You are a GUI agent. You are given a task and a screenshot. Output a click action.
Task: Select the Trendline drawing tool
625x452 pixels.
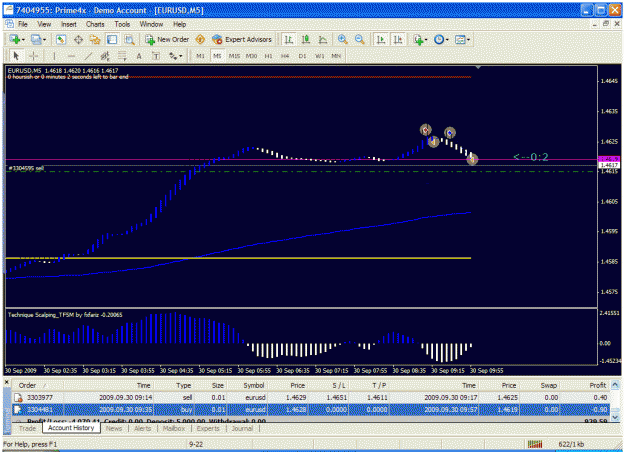click(88, 56)
